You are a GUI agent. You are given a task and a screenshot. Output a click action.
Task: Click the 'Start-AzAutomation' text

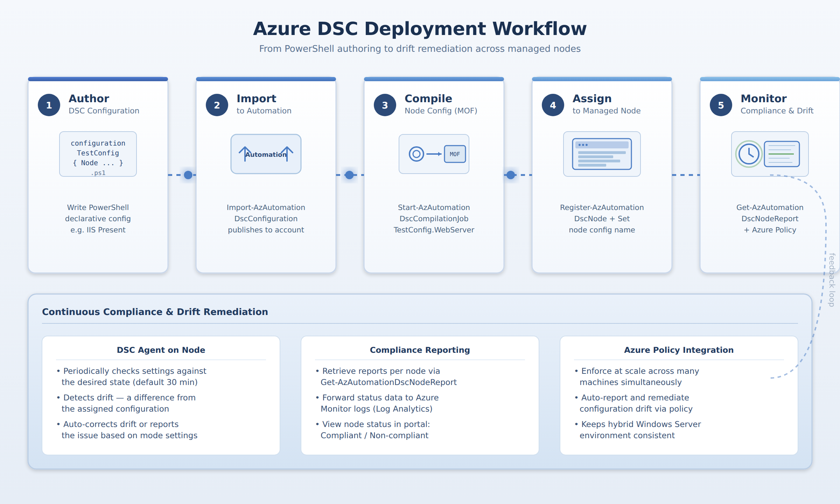(x=434, y=208)
